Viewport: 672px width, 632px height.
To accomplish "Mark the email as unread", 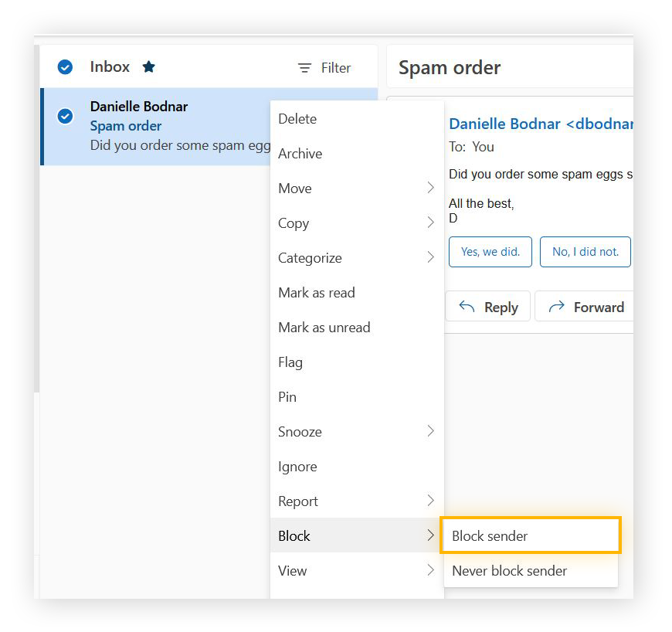I will (x=324, y=327).
